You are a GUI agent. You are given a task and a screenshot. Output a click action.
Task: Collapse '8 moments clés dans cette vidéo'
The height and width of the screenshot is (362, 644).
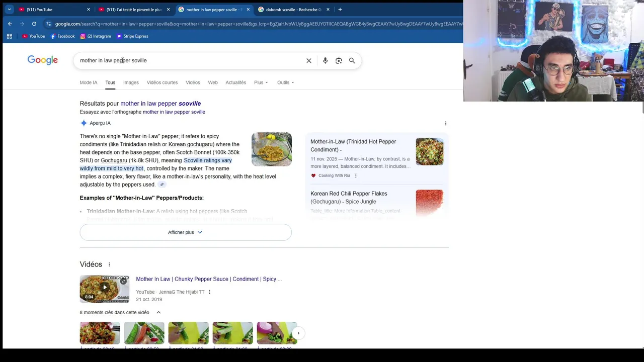click(x=158, y=312)
